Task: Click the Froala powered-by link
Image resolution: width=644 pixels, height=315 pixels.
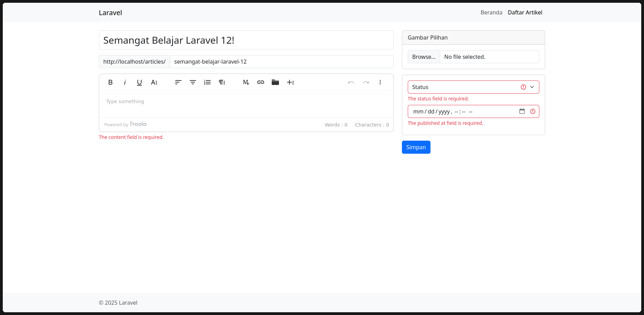Action: coord(125,124)
